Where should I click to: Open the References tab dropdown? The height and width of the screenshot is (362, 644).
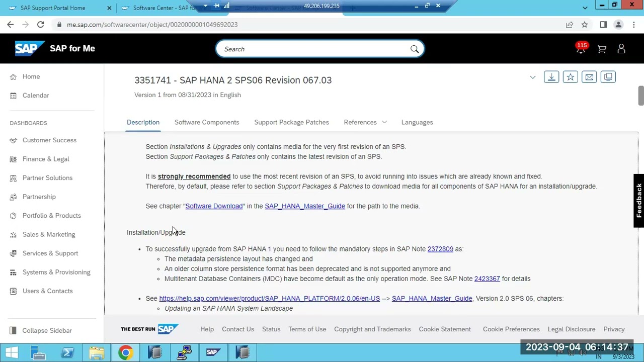(x=365, y=122)
